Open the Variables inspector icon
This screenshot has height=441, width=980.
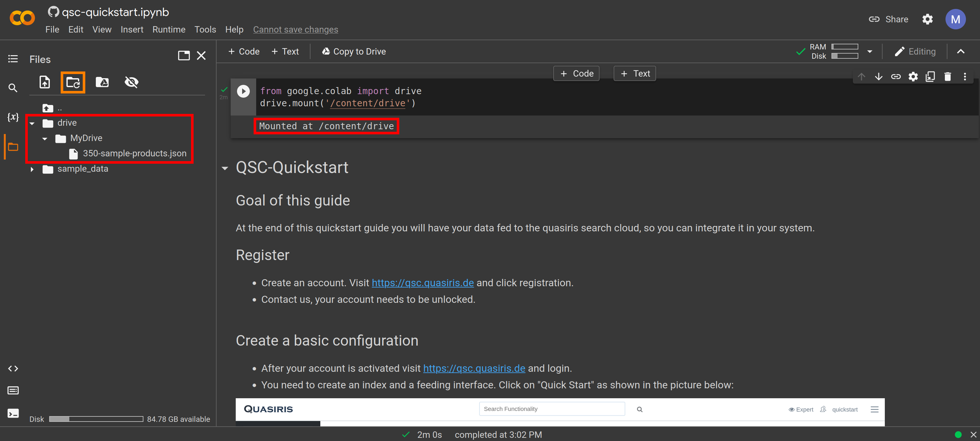[x=13, y=117]
